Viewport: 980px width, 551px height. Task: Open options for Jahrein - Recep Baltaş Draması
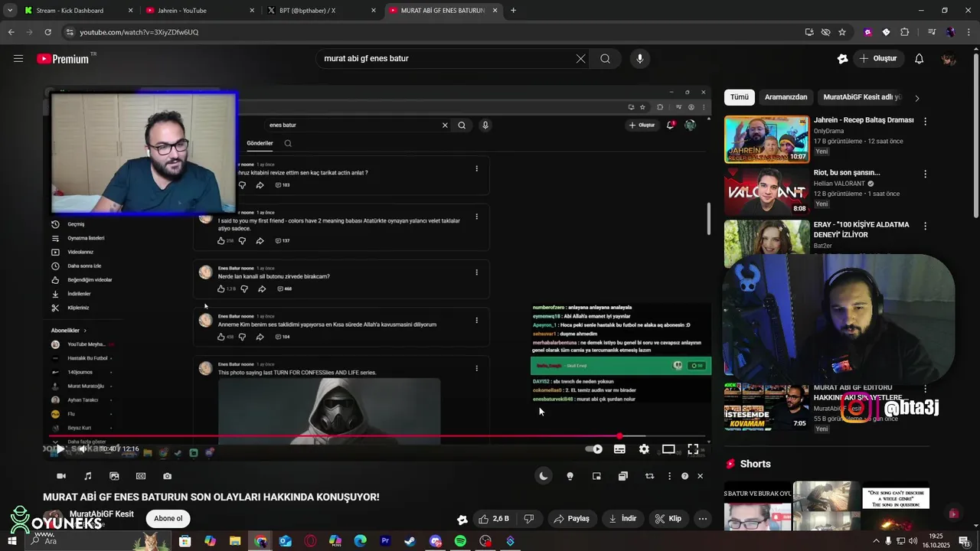(925, 121)
